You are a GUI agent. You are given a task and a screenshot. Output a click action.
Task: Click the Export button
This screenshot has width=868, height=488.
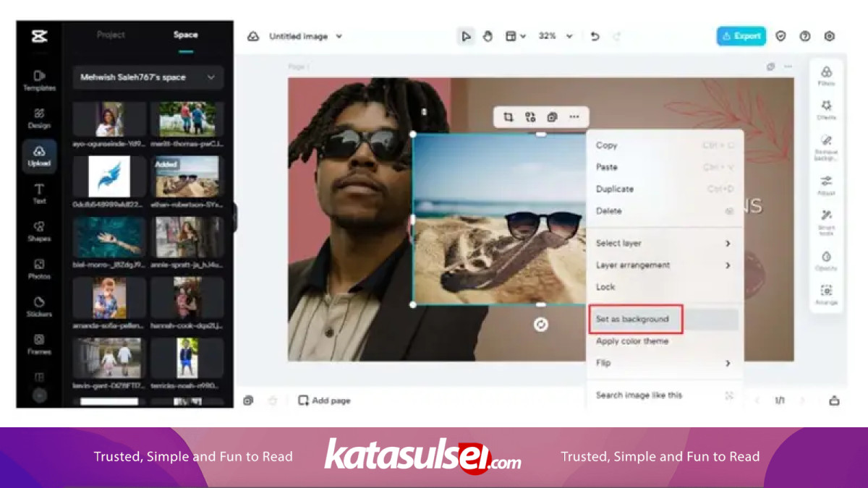741,36
